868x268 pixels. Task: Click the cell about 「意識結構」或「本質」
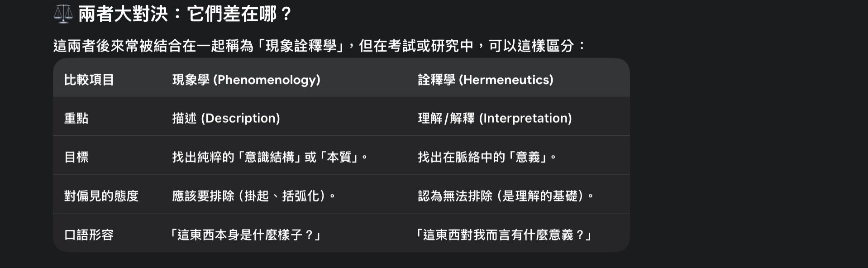coord(269,158)
